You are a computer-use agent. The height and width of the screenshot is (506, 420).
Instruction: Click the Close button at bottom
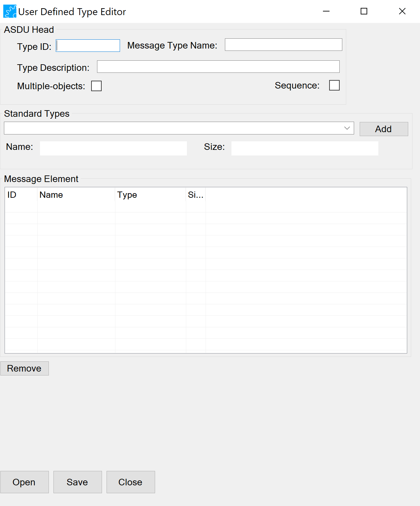click(x=131, y=482)
